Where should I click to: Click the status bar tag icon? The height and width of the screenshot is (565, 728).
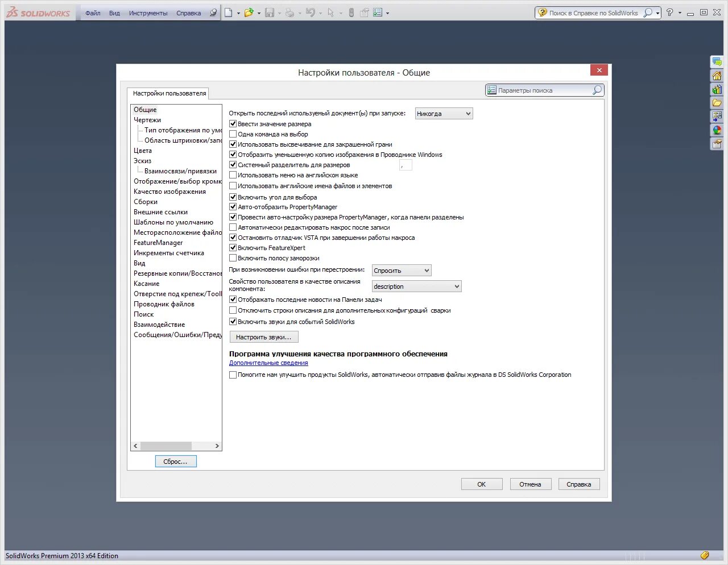[x=705, y=555]
